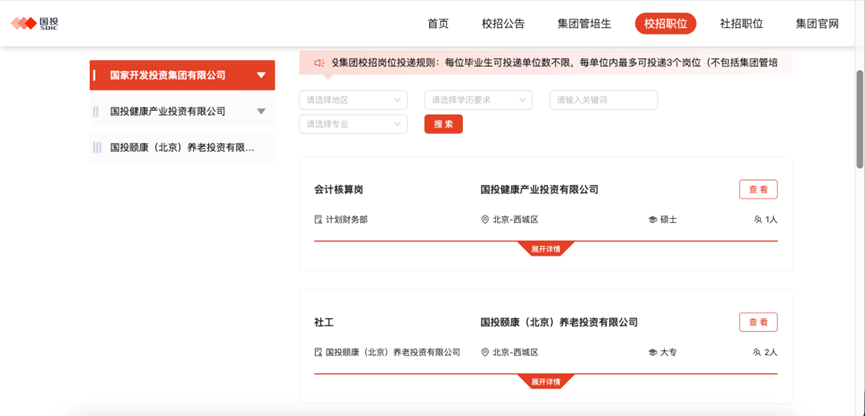Click 大专 education text
865x416 pixels.
coord(669,352)
